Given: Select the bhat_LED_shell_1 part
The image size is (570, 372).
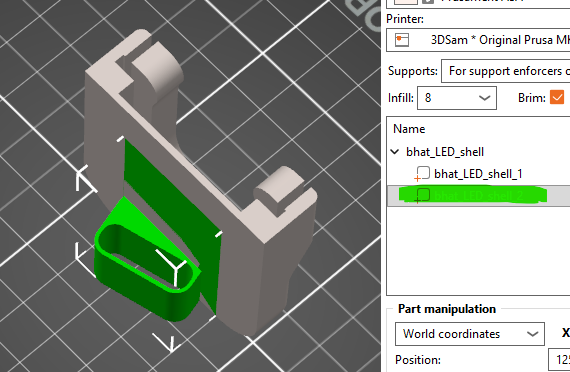Looking at the screenshot, I should pyautogui.click(x=478, y=174).
